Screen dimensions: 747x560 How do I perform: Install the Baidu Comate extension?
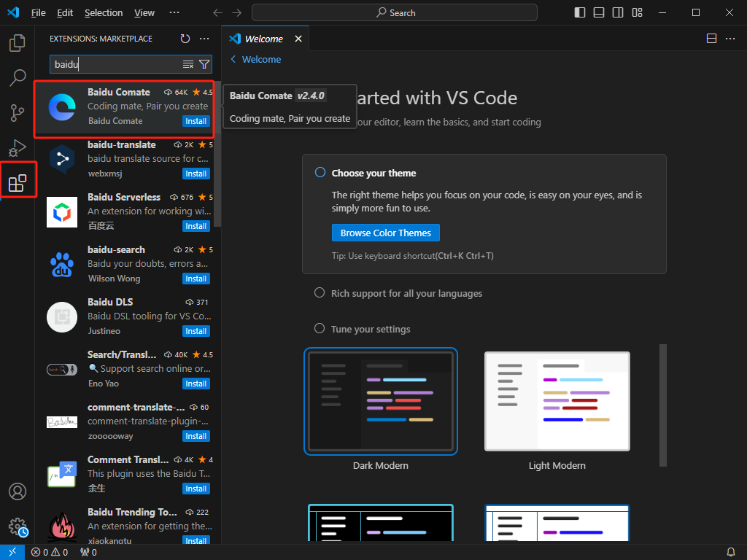click(x=196, y=122)
